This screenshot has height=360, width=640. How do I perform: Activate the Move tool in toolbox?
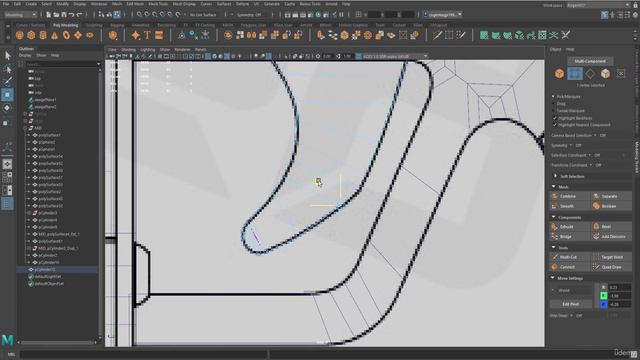coord(7,95)
